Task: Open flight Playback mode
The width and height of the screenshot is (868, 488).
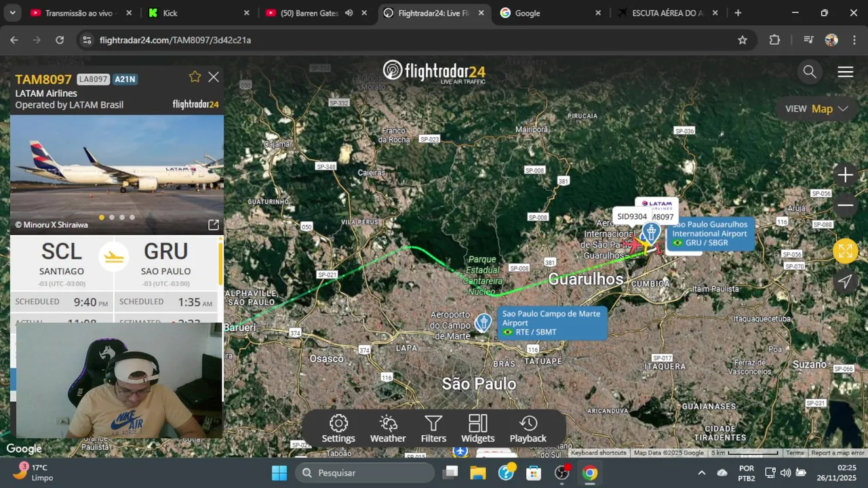Action: pyautogui.click(x=528, y=429)
